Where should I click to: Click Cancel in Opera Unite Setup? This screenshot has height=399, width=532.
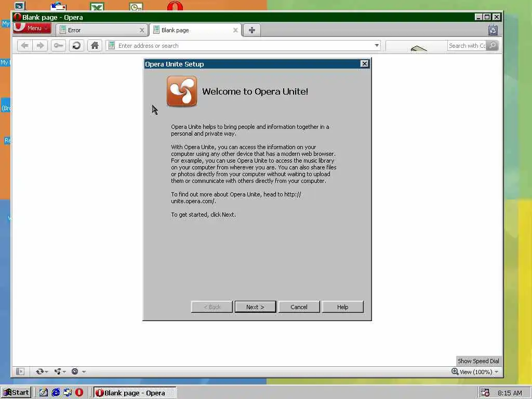pos(299,307)
